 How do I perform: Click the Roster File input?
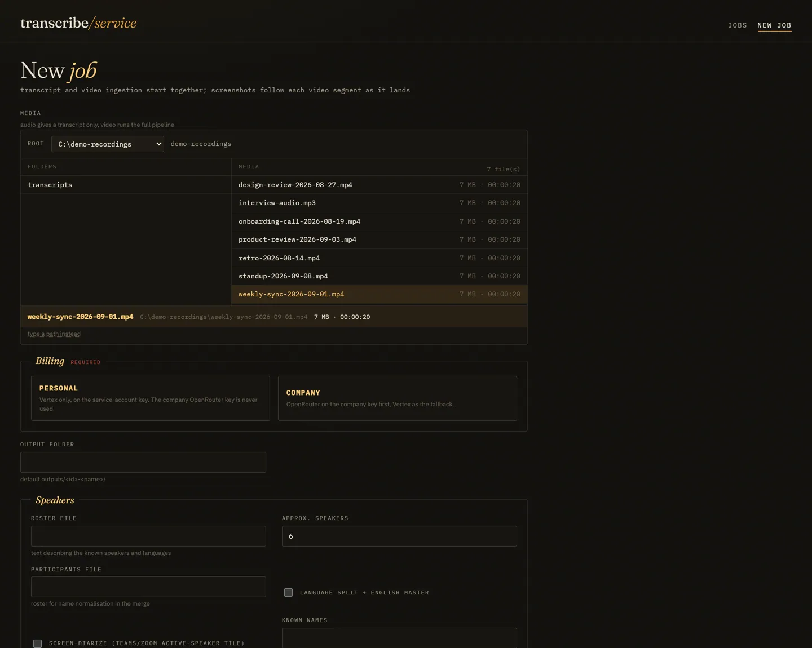click(x=148, y=536)
